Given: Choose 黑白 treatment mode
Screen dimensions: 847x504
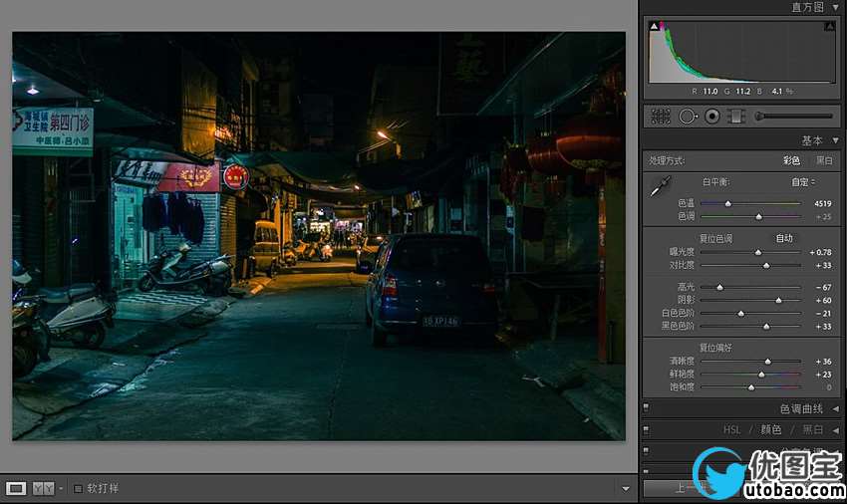Looking at the screenshot, I should [825, 160].
